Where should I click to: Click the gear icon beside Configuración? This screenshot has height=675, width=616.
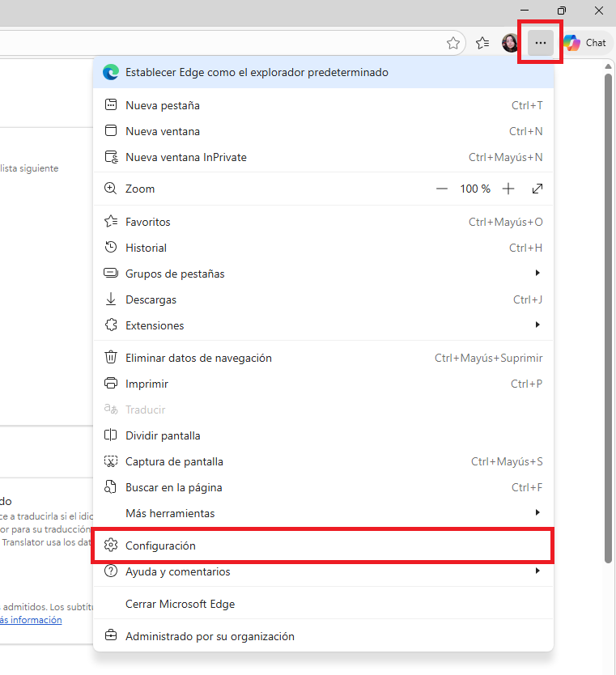coord(111,545)
